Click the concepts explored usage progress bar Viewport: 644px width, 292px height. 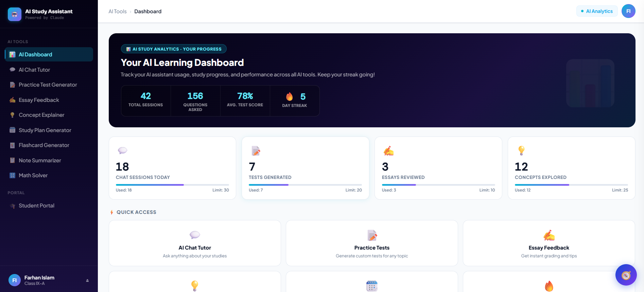pyautogui.click(x=571, y=185)
